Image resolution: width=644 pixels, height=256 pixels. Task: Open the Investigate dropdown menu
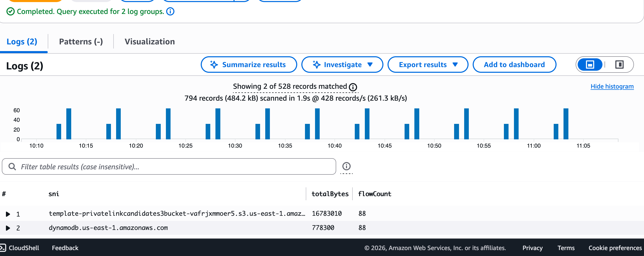pyautogui.click(x=342, y=65)
